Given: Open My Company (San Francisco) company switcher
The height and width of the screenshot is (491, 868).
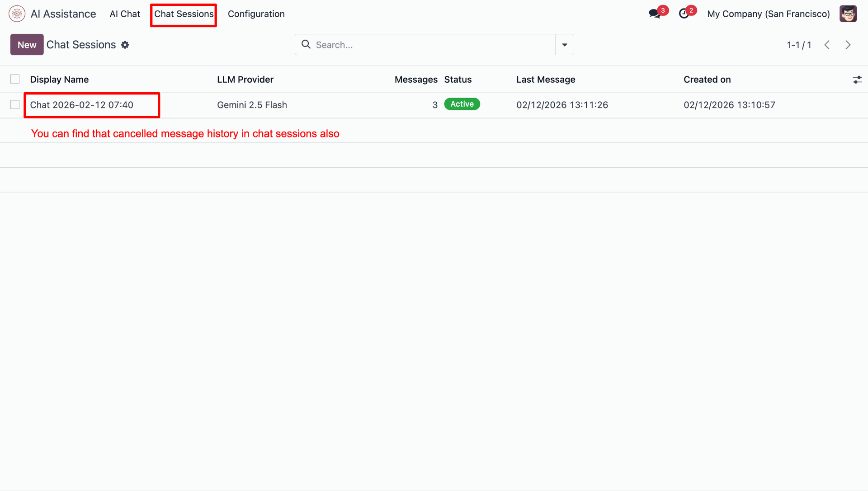Looking at the screenshot, I should pyautogui.click(x=768, y=14).
